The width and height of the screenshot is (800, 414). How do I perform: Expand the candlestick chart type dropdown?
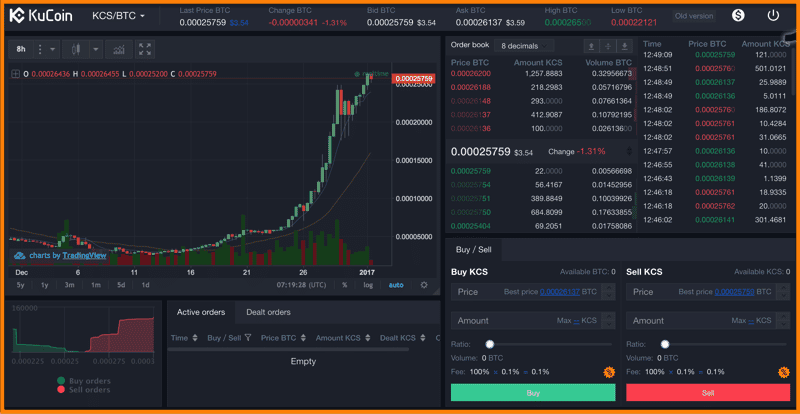point(96,49)
